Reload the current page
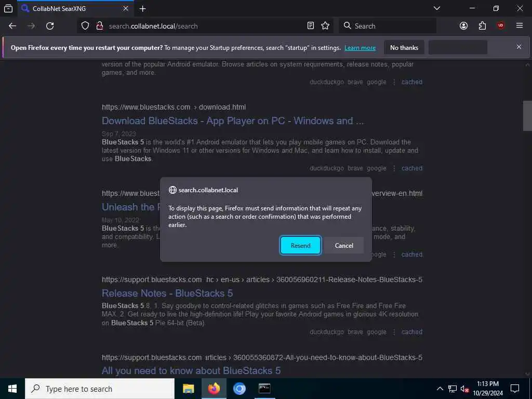Screen dimensions: 532x399 [x=50, y=26]
